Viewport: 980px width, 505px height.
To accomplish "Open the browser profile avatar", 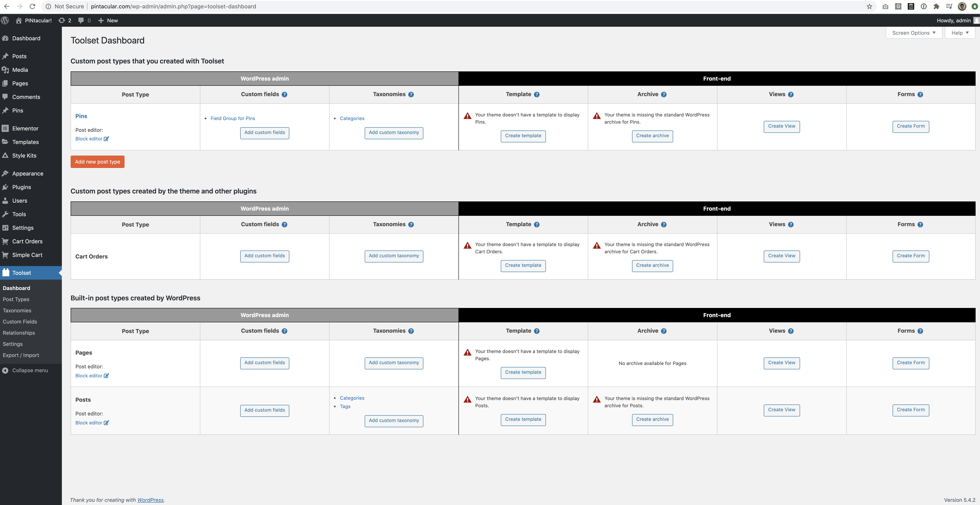I will 962,6.
